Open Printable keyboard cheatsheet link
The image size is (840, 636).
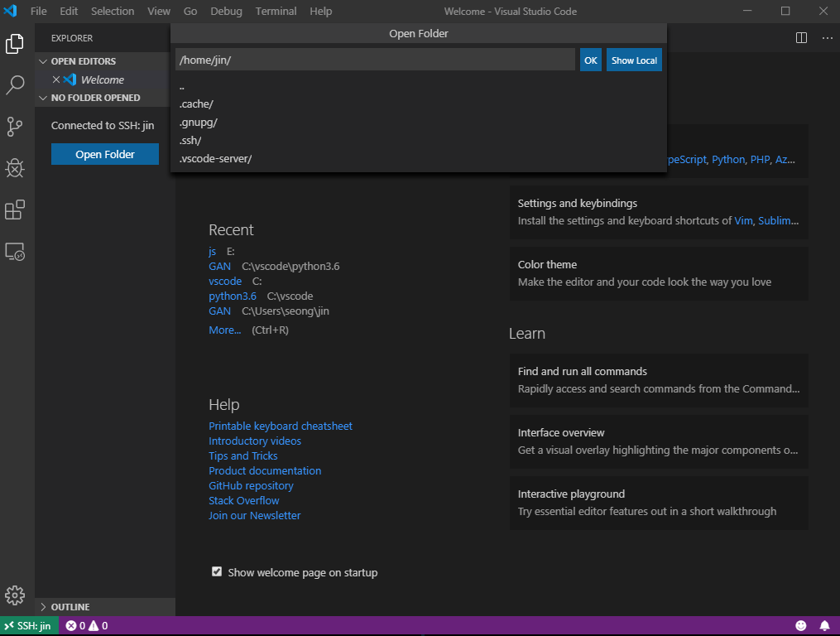tap(281, 426)
